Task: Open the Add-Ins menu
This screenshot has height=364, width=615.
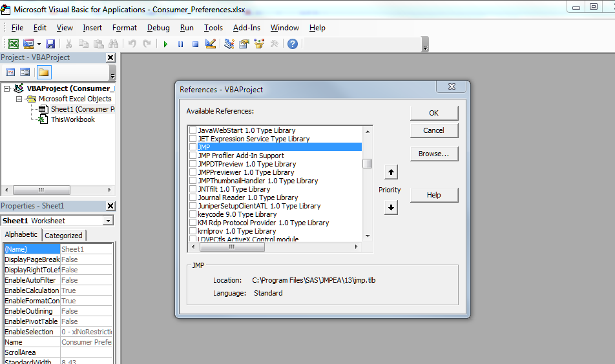Action: (247, 28)
